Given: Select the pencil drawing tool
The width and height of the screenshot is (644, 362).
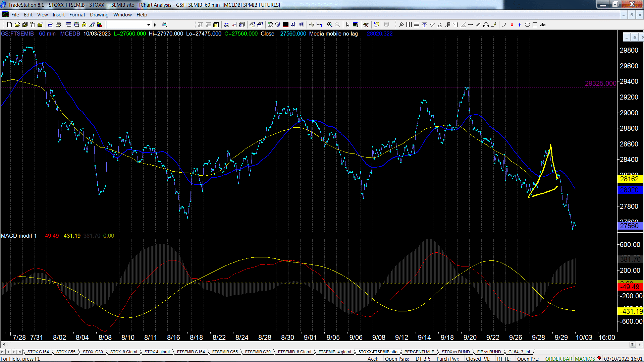Looking at the screenshot, I should pyautogui.click(x=494, y=24).
